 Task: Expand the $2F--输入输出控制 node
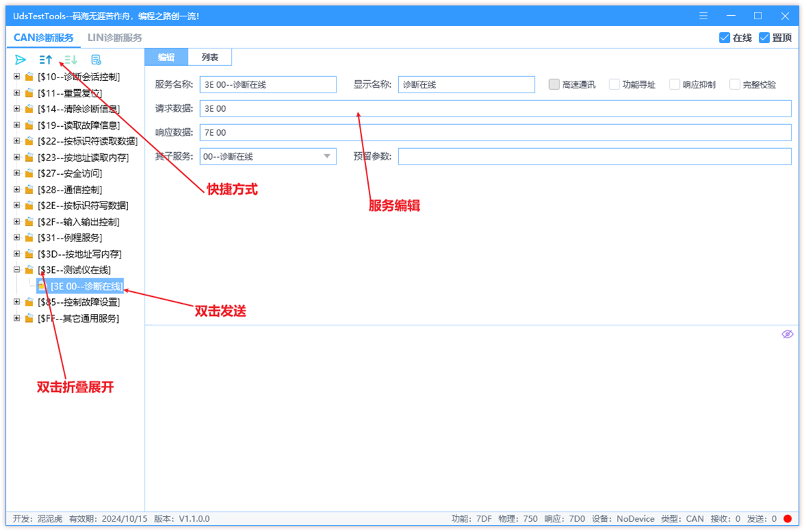[x=16, y=221]
